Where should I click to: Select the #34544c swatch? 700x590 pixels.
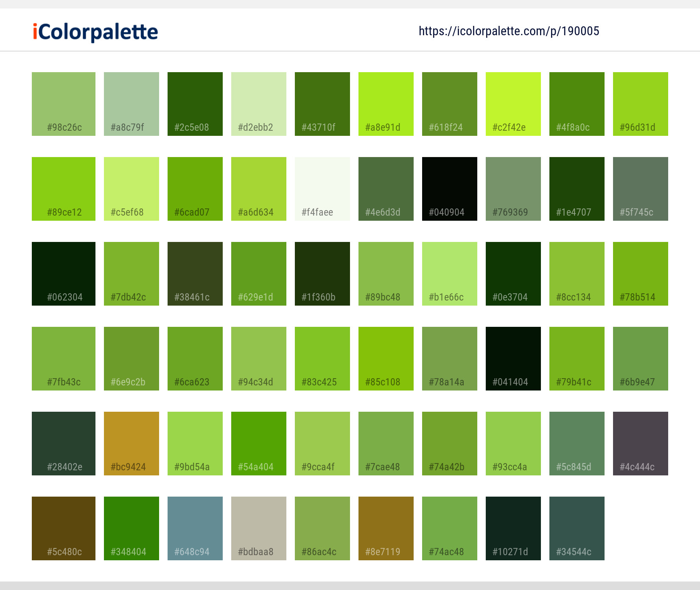[x=577, y=528]
